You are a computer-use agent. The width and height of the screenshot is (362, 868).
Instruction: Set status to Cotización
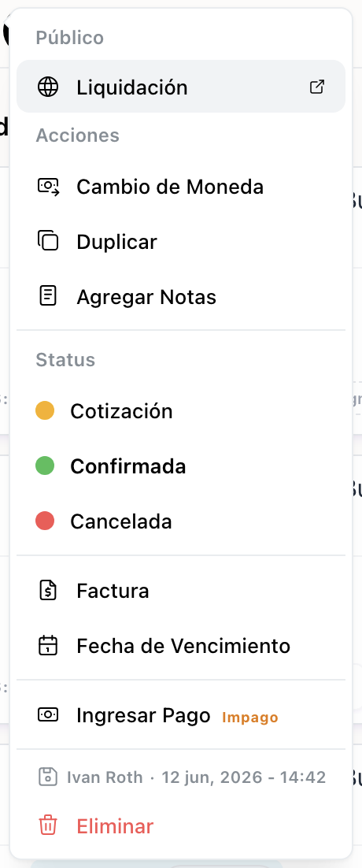coord(181,410)
